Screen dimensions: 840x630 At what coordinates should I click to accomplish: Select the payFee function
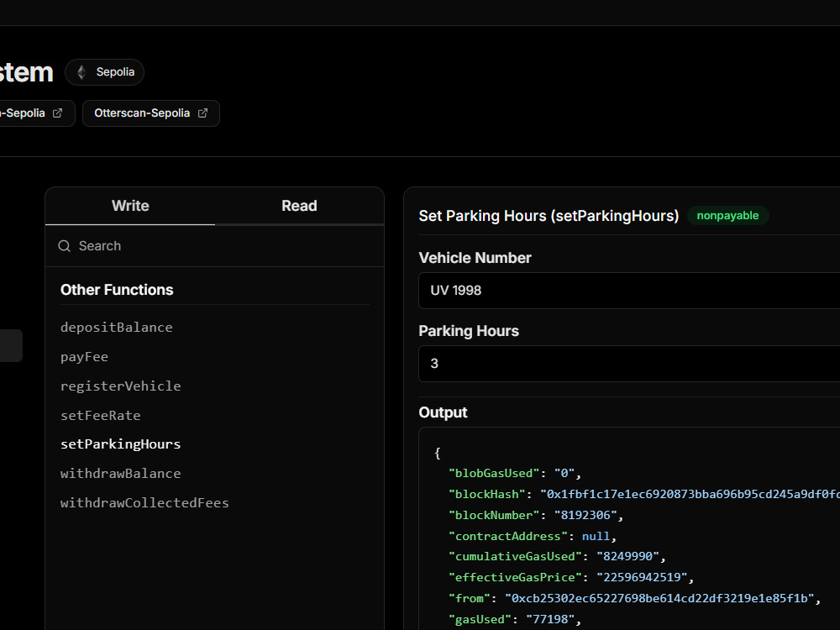84,357
